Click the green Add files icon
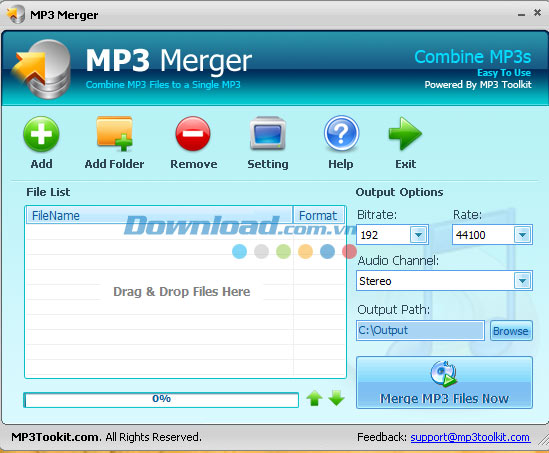 point(41,134)
